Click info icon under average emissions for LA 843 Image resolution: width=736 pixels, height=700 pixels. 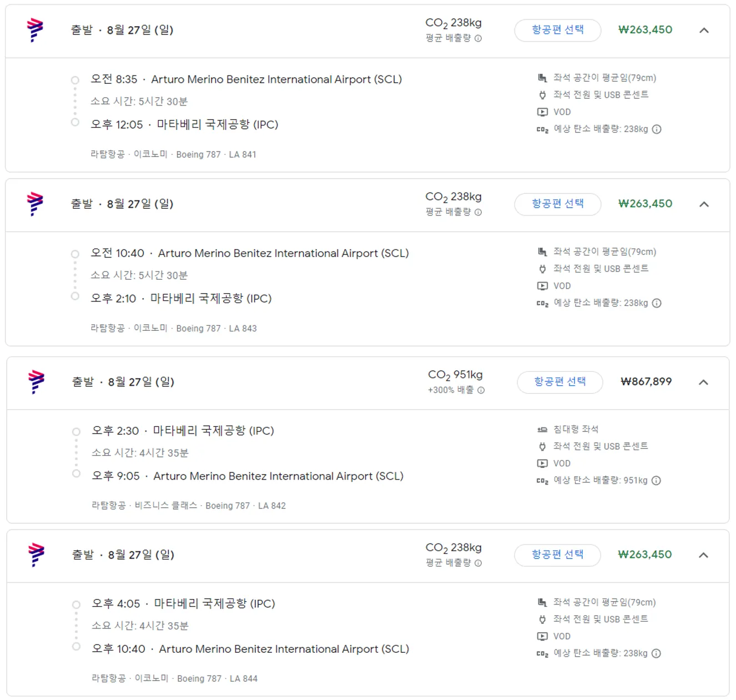click(478, 212)
